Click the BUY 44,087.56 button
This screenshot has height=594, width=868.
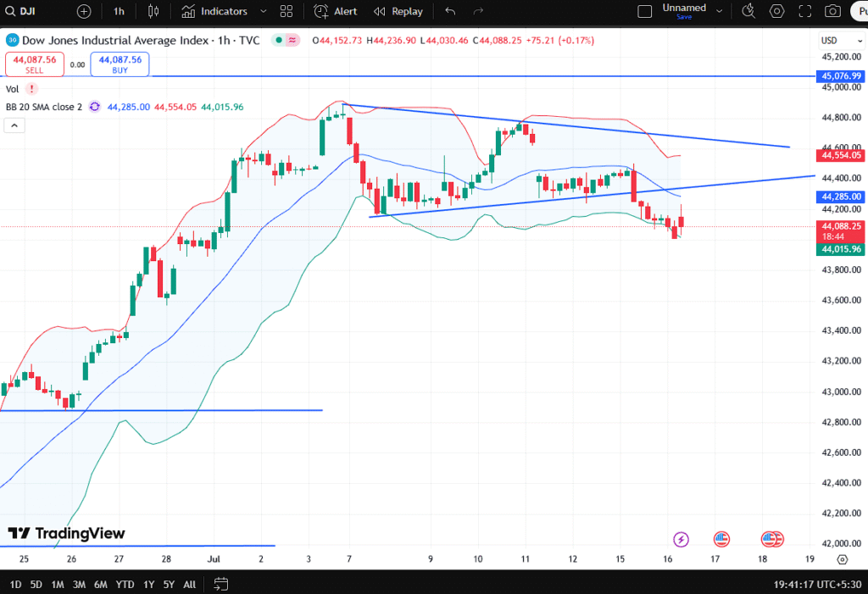click(120, 64)
